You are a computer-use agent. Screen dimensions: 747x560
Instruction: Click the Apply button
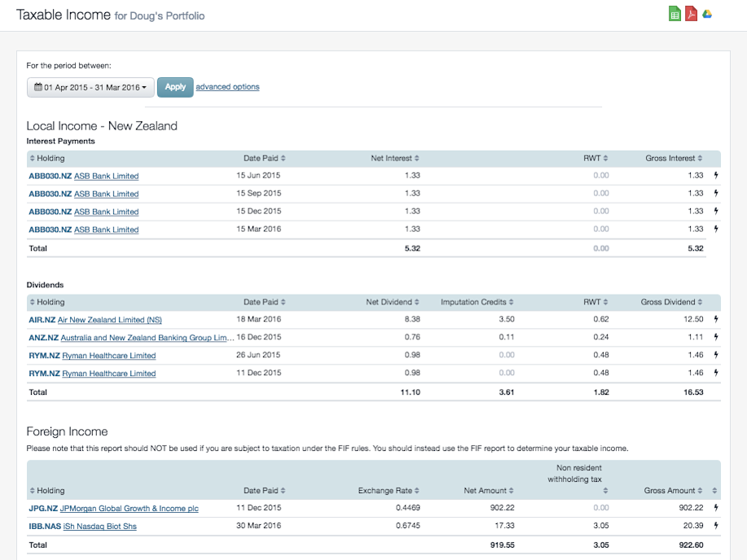(175, 87)
